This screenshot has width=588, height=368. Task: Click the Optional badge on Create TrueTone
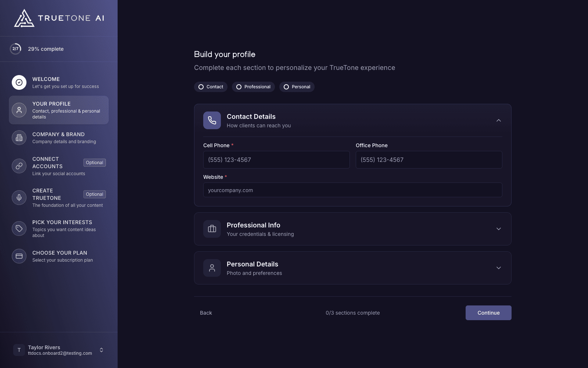tap(94, 194)
